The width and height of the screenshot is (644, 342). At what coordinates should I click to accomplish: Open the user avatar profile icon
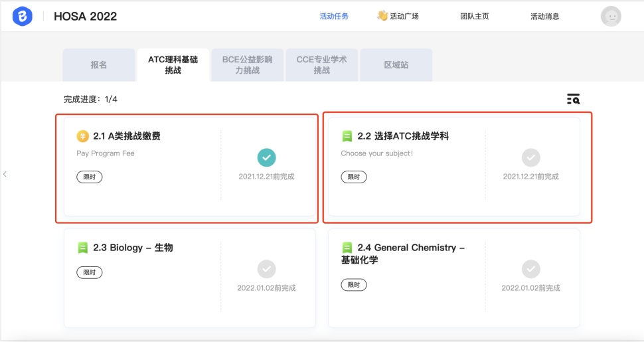611,17
